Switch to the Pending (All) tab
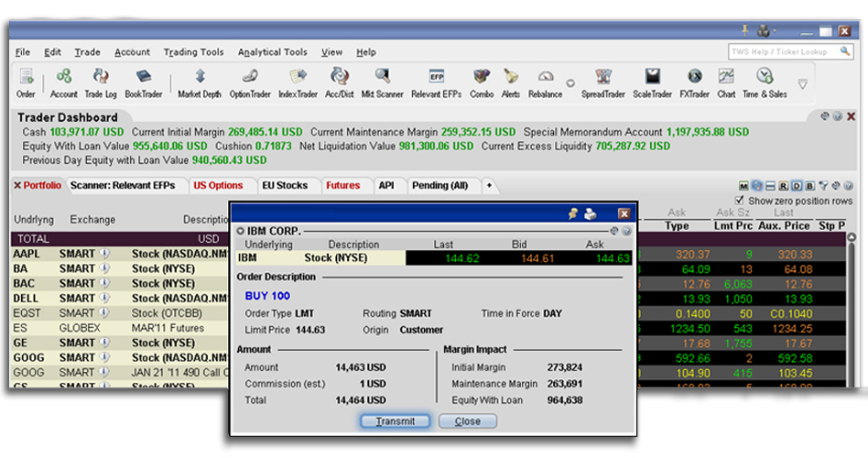The height and width of the screenshot is (458, 868). [x=440, y=186]
